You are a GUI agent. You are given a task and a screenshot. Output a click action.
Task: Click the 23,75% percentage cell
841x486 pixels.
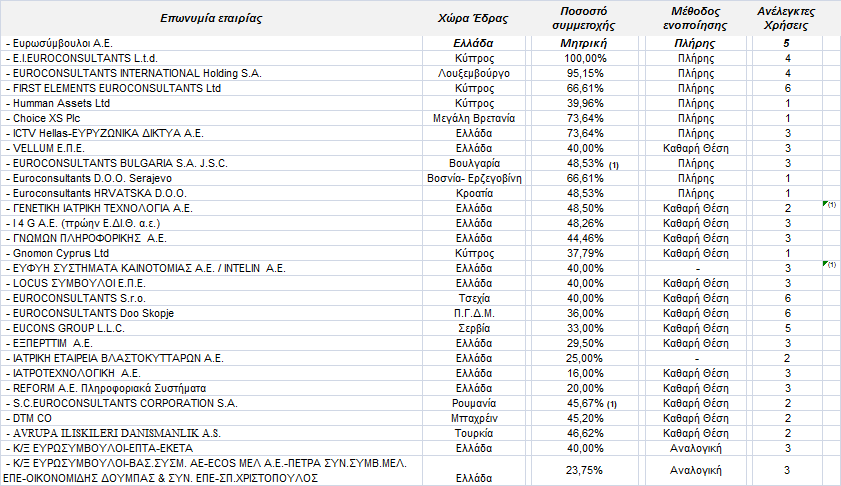(584, 471)
